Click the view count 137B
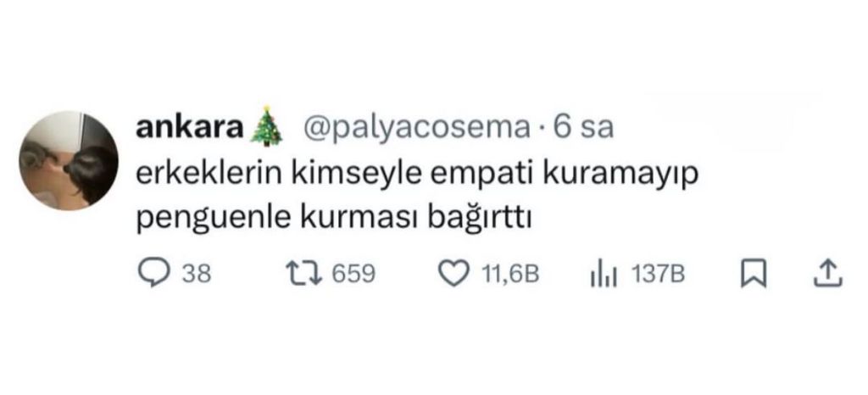The image size is (868, 395). [658, 275]
